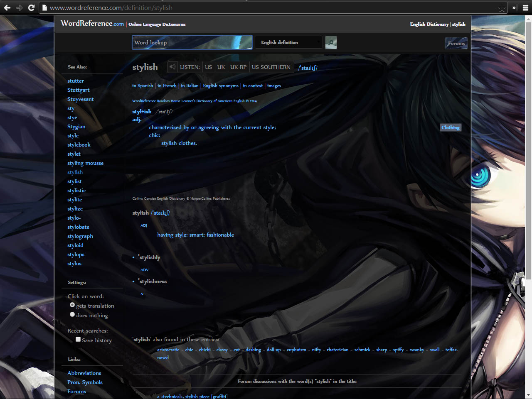The height and width of the screenshot is (399, 532).
Task: Open the 'in Spanish' translation tab
Action: [x=143, y=86]
